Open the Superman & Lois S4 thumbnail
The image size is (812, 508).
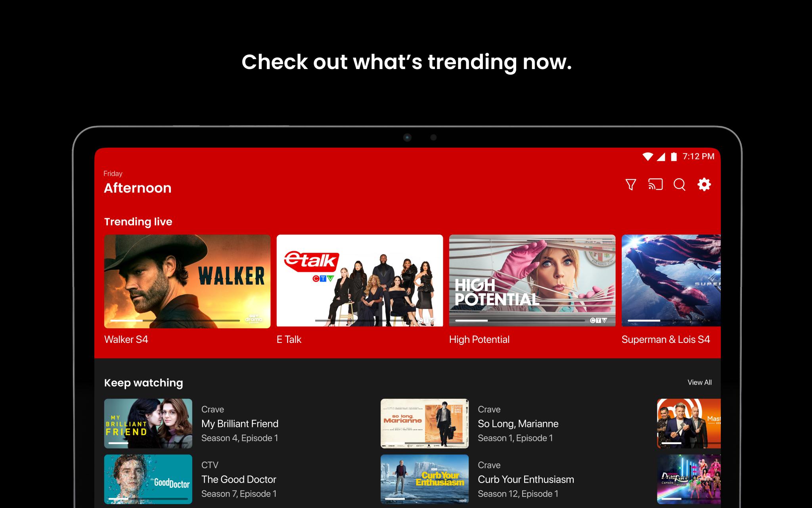click(x=671, y=281)
